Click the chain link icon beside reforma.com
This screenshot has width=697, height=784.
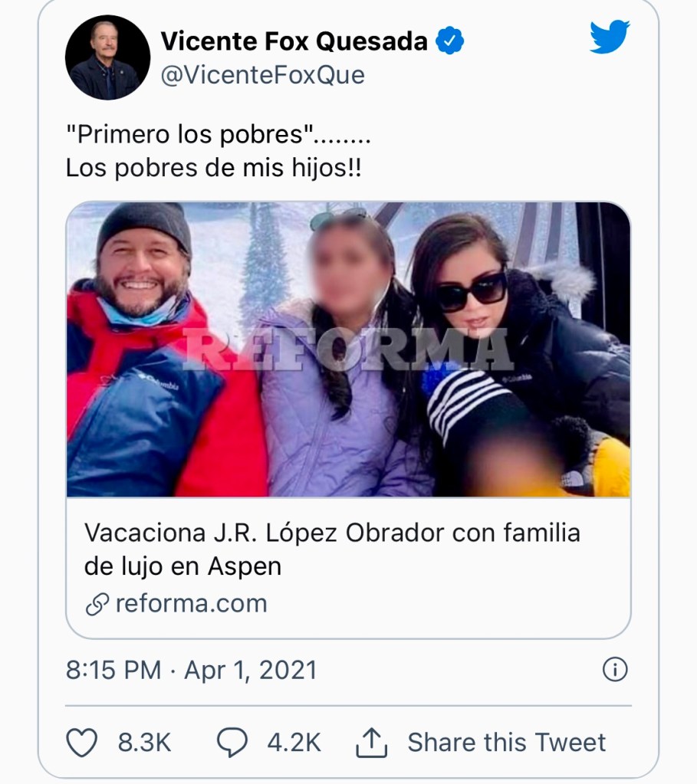pos(97,604)
